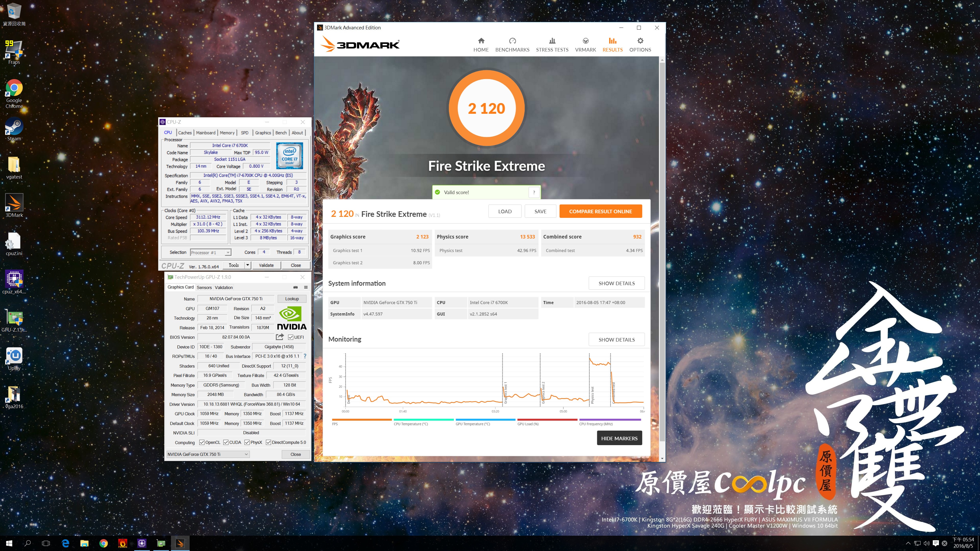Show hidden system tray icons
The width and height of the screenshot is (980, 551).
[908, 543]
